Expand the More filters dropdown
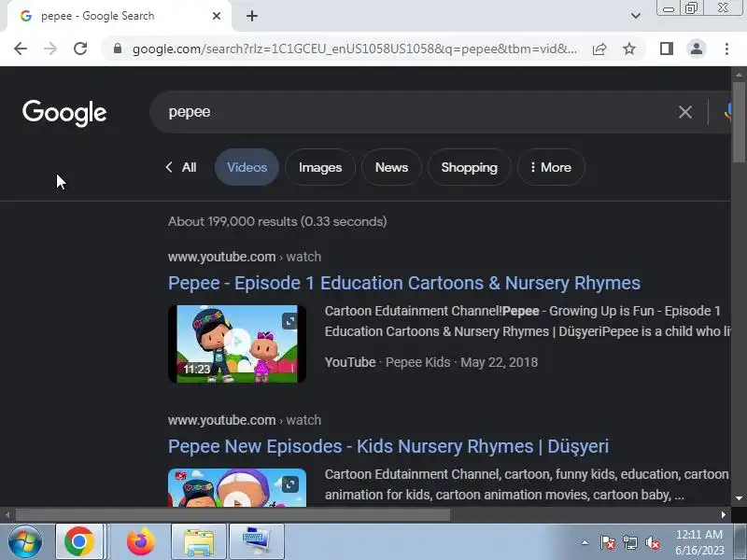 pos(551,167)
